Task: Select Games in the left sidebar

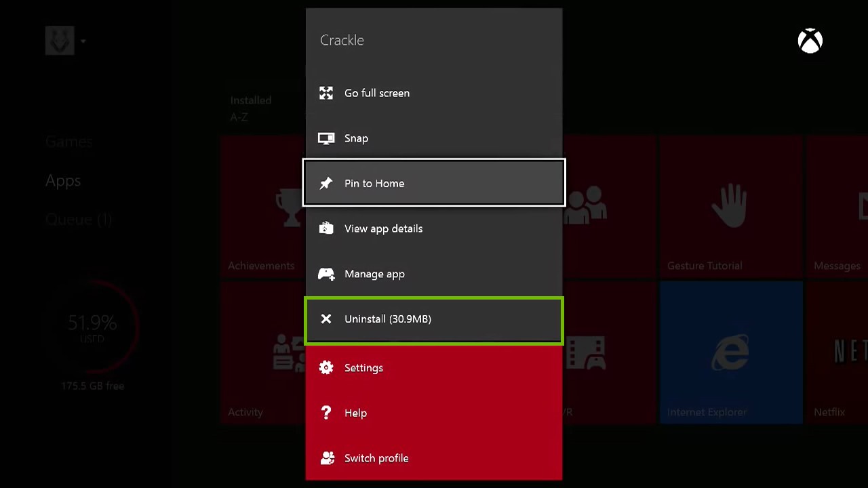Action: click(68, 141)
